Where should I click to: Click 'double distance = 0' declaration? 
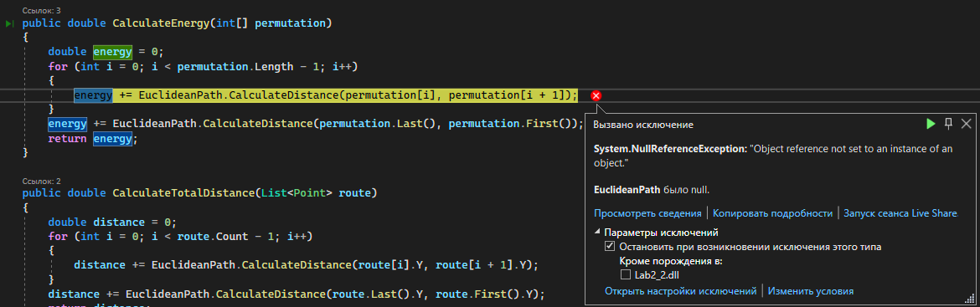click(110, 223)
